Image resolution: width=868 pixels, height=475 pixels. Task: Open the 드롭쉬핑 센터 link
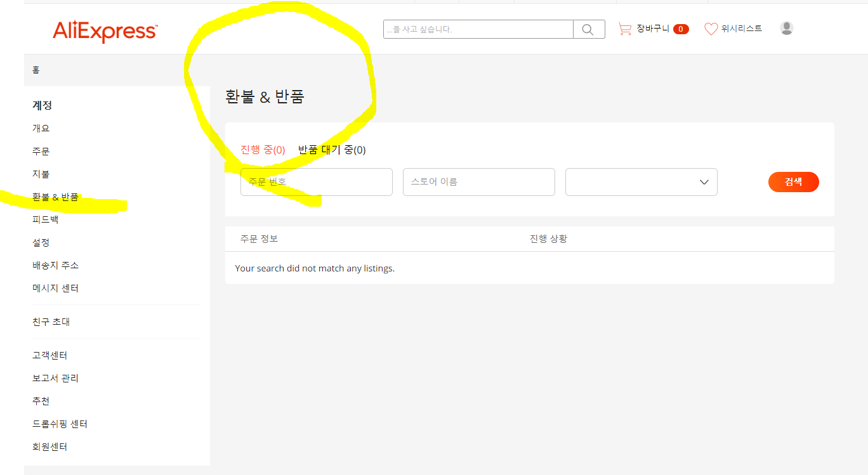click(58, 424)
